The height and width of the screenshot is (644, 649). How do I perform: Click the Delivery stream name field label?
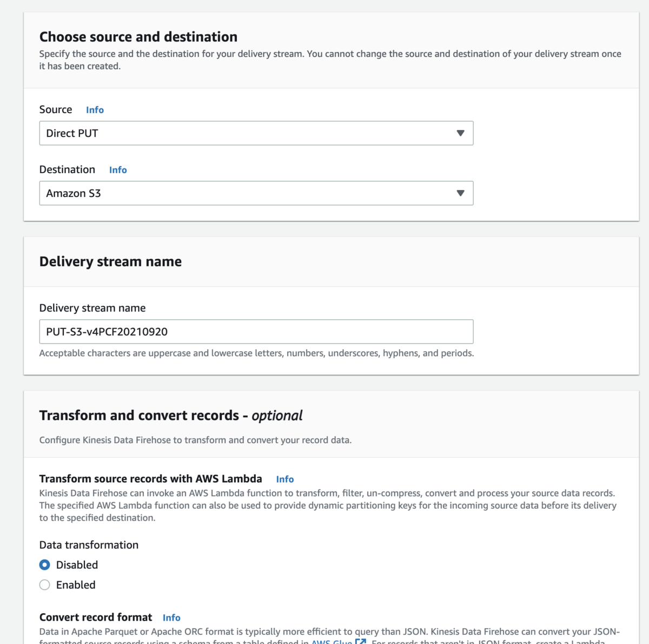coord(92,308)
